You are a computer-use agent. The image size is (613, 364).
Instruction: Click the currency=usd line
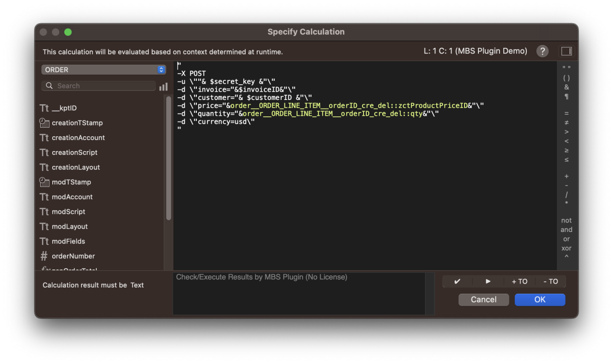pos(216,121)
